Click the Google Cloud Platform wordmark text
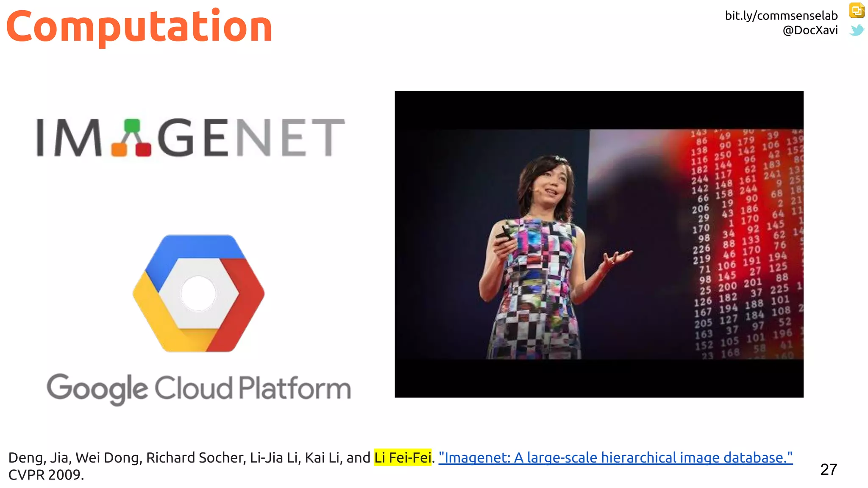The height and width of the screenshot is (488, 868). point(199,389)
